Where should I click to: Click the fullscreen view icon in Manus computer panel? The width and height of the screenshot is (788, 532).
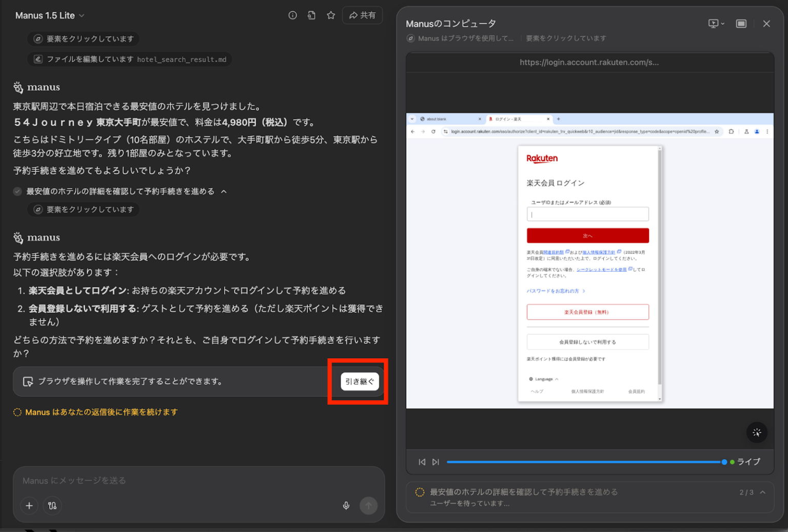tap(741, 23)
